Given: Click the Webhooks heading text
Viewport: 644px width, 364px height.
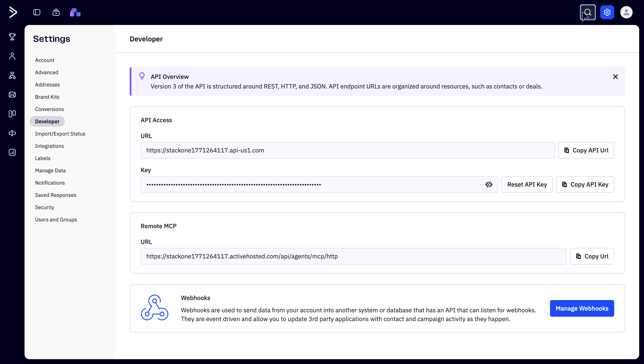Looking at the screenshot, I should 195,298.
